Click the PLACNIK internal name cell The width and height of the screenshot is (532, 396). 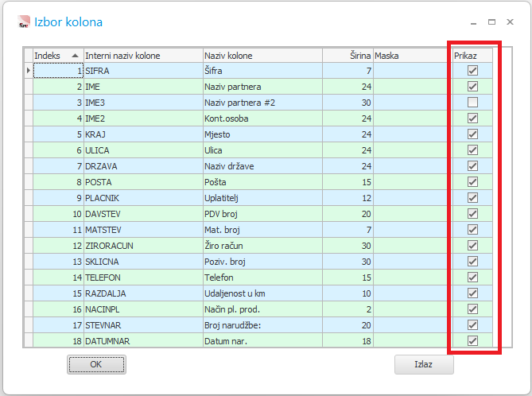[x=143, y=198]
